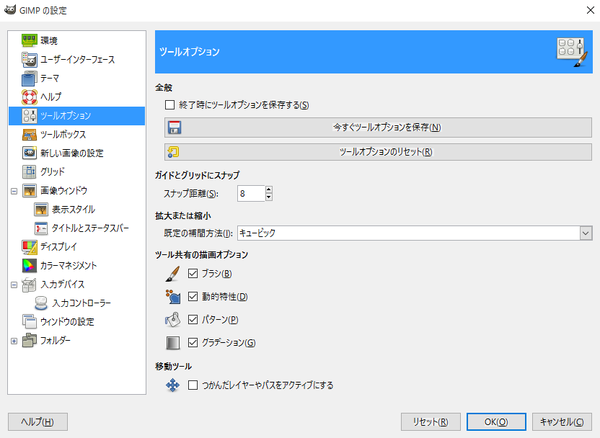The image size is (600, 438).
Task: Select 環境 in settings tree
Action: point(49,41)
